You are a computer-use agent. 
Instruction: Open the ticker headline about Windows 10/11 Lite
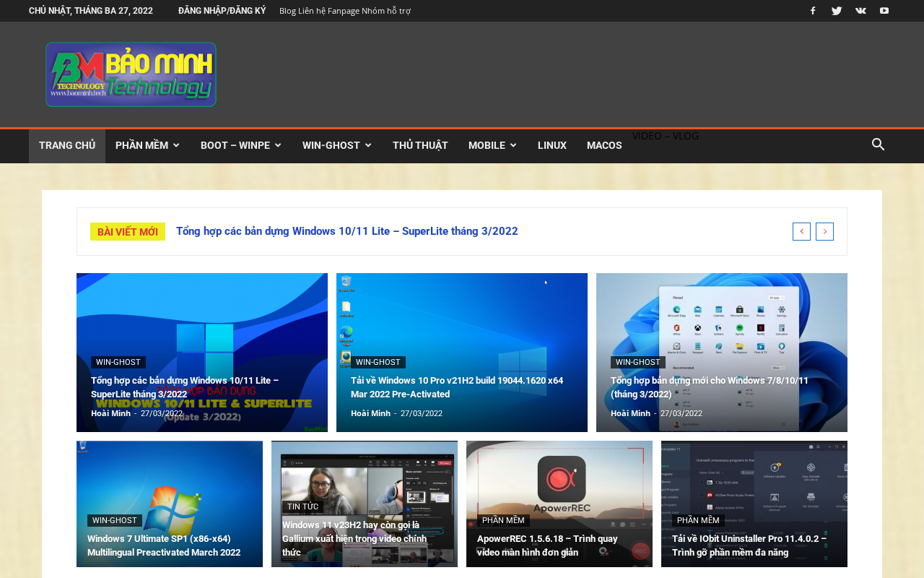click(347, 231)
